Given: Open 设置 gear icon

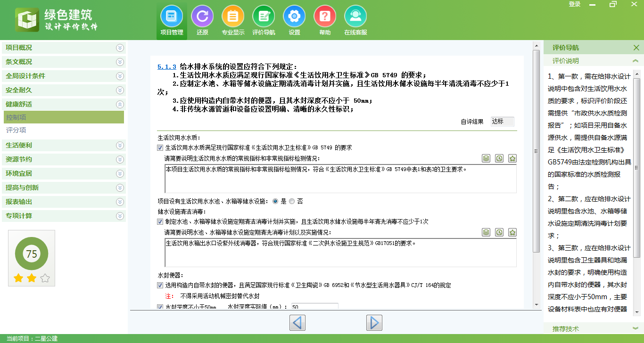Looking at the screenshot, I should pos(294,20).
